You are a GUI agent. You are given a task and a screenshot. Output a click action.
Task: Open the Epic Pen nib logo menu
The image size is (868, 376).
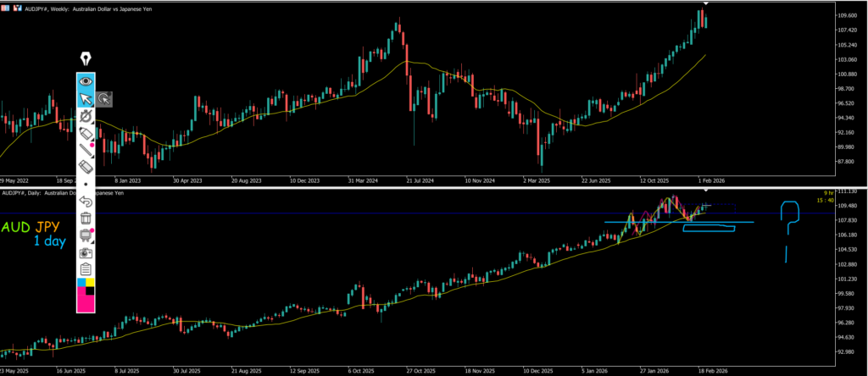(86, 58)
